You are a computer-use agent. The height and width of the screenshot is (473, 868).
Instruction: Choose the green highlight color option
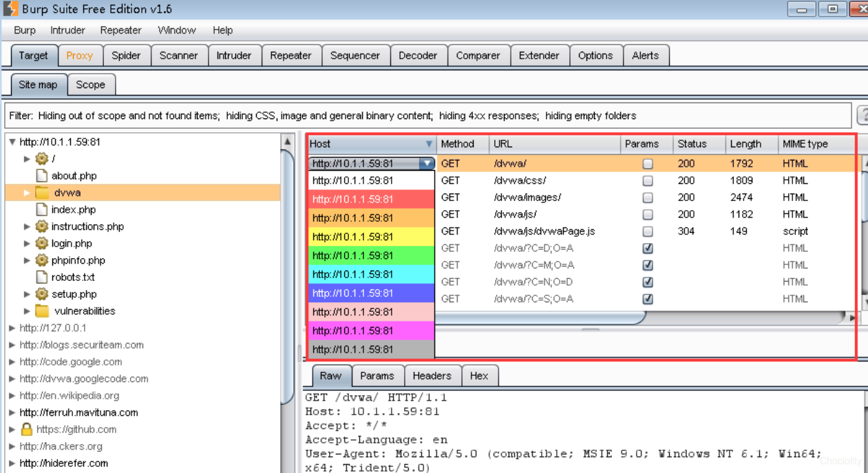click(x=371, y=255)
